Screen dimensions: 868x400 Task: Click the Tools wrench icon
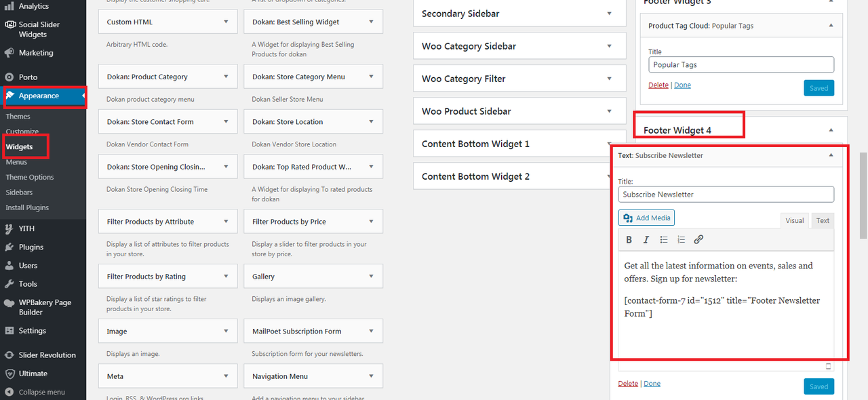9,284
